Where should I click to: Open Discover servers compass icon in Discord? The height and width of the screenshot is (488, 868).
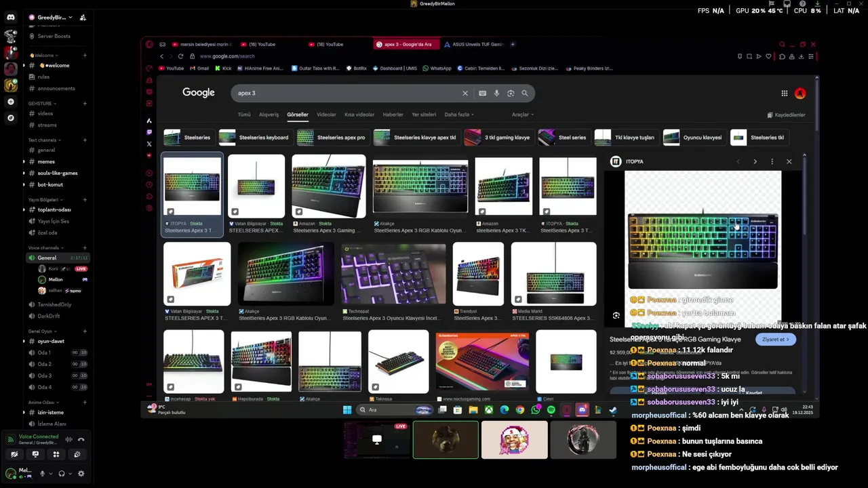tap(10, 118)
